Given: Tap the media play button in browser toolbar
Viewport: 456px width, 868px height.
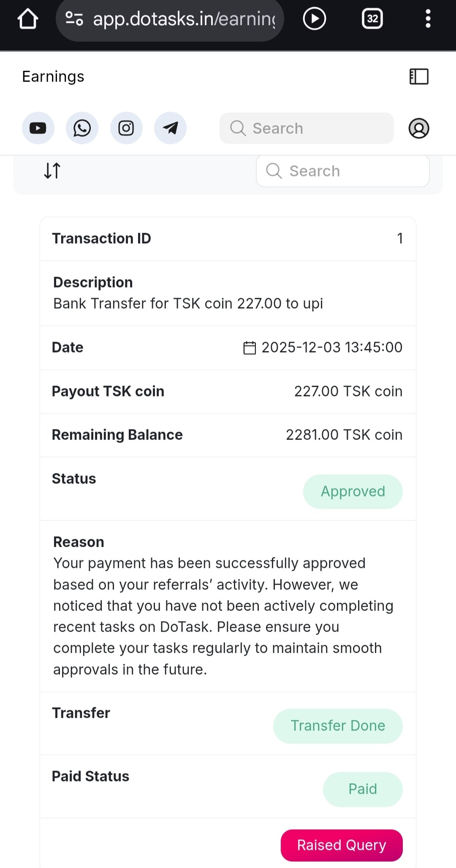Looking at the screenshot, I should (315, 19).
